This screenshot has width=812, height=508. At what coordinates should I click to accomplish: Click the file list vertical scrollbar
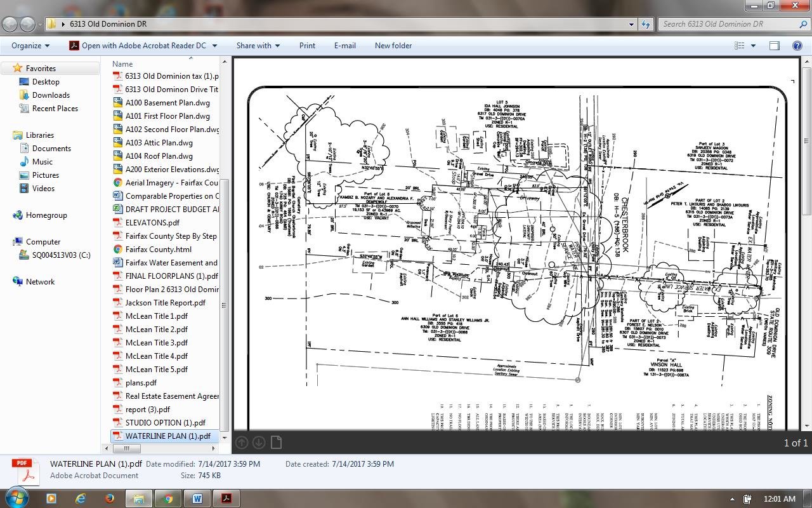pyautogui.click(x=225, y=305)
